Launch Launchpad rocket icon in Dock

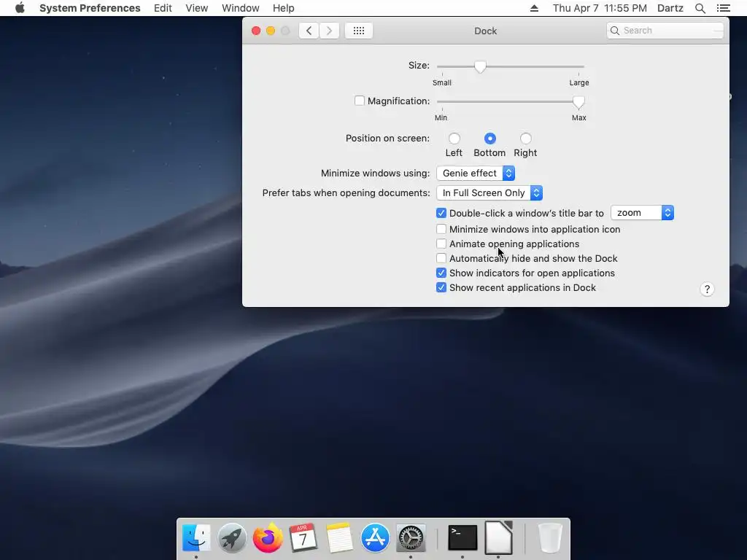coord(232,538)
